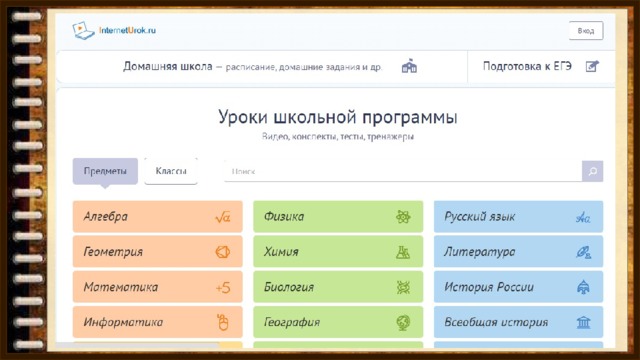Open the Литература subject
The image size is (640, 360).
pos(518,251)
